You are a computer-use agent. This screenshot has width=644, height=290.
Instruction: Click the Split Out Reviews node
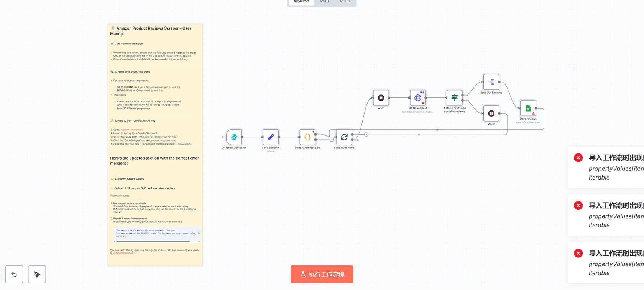tap(491, 82)
